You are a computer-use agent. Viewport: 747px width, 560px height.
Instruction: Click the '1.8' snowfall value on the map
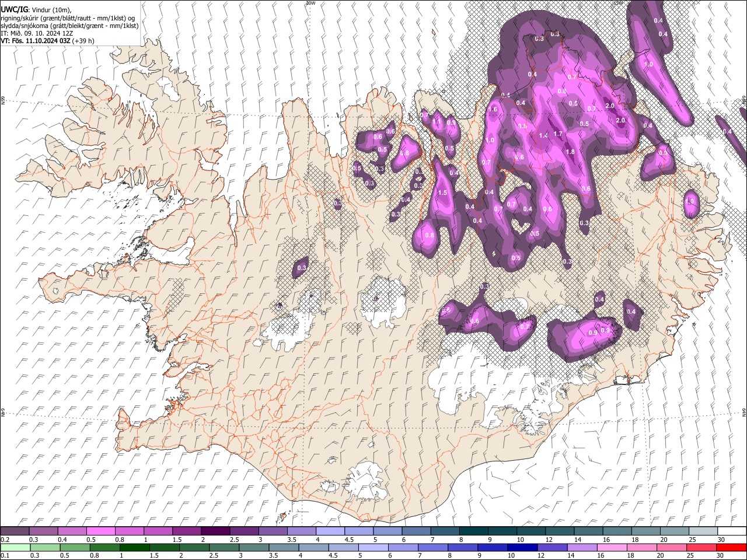tap(570, 152)
